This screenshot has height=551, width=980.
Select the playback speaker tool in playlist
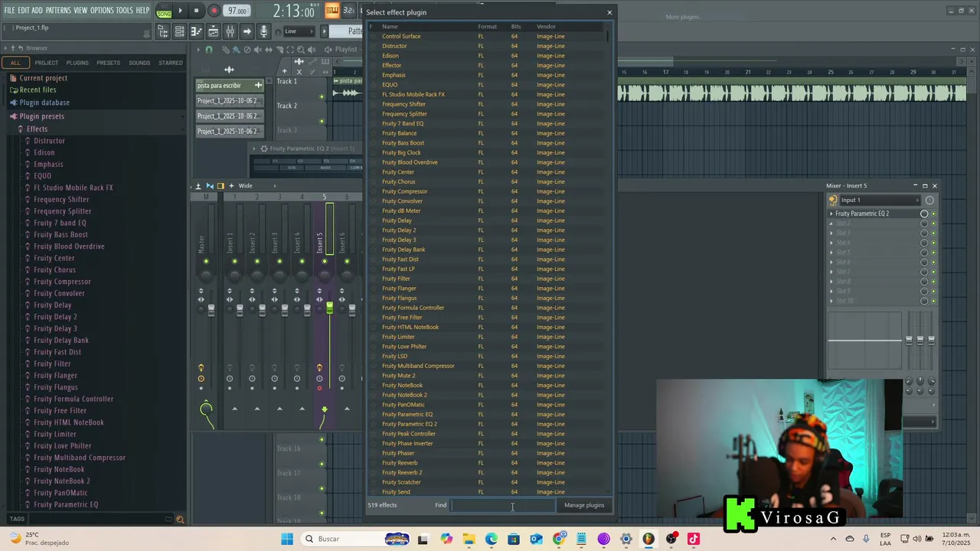[311, 50]
